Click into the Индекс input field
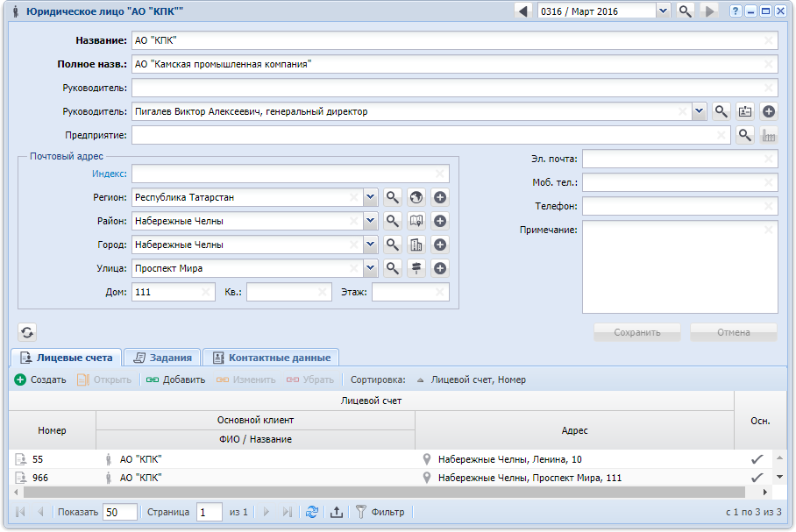Screen dimensions: 796x532 point(289,174)
